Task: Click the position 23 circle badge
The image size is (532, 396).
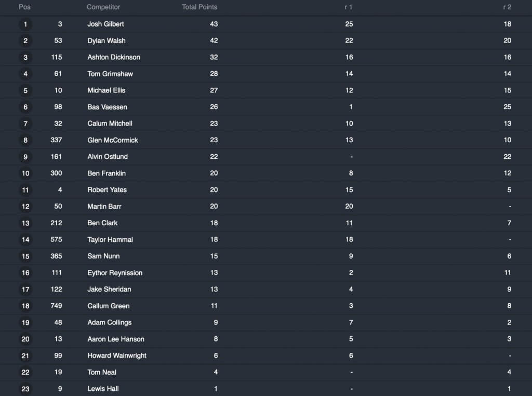Action: [25, 389]
